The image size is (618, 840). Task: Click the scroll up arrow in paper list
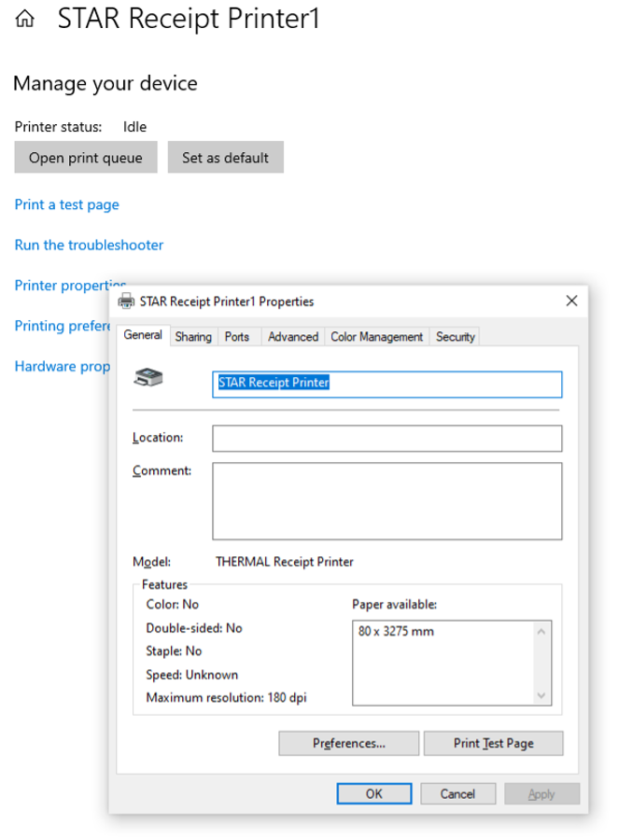tap(541, 632)
